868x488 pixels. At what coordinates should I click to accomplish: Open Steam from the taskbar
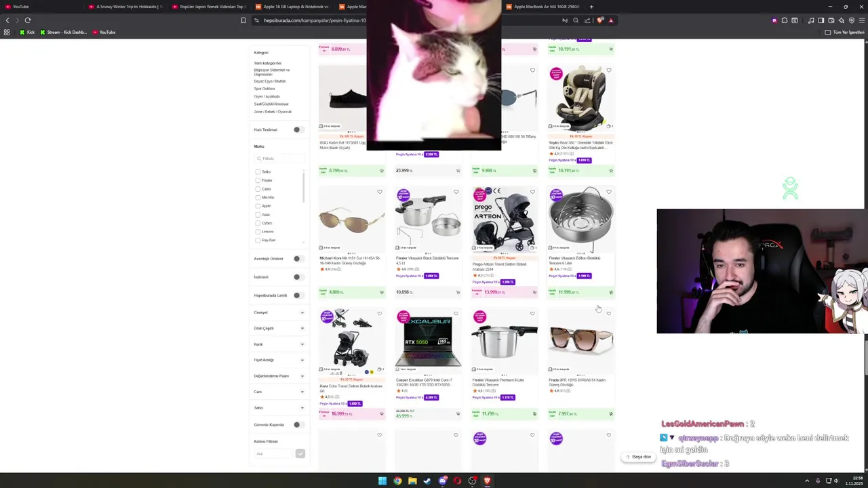427,481
